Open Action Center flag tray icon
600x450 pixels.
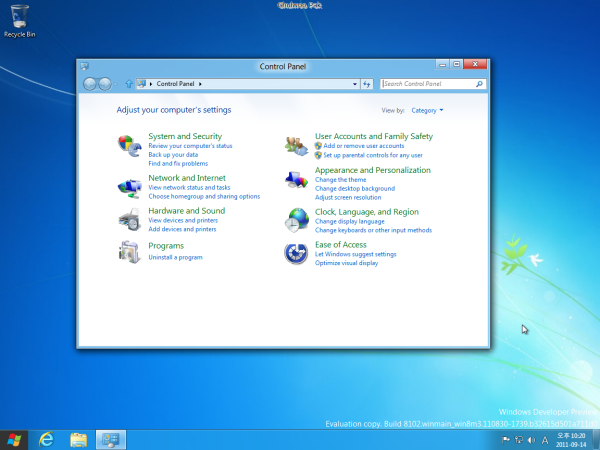click(505, 440)
